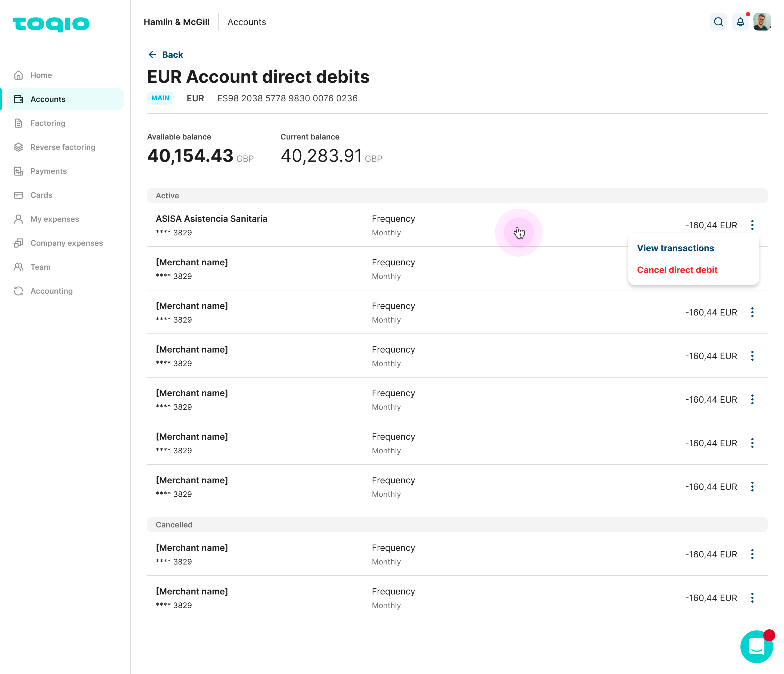Open three-dot menu of last cancelled debit
The image size is (784, 674).
point(752,598)
